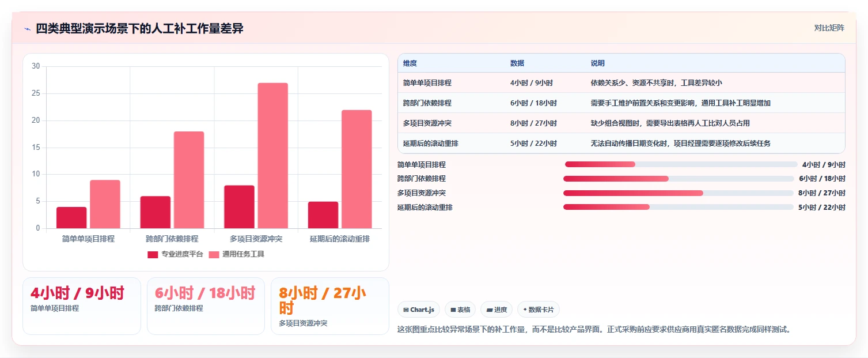Open the red 4小时 / 9小时 data card

point(82,306)
